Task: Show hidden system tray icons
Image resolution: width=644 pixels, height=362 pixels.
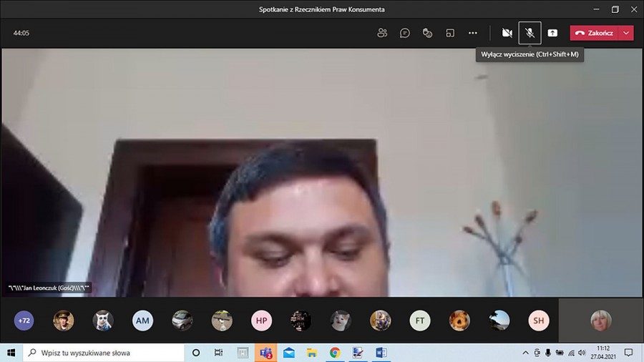Action: point(526,353)
